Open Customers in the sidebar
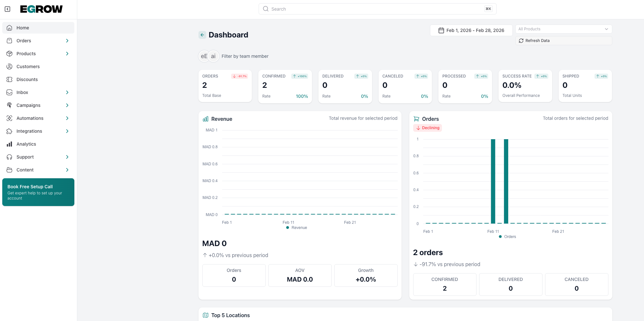This screenshot has width=644, height=321. point(38,67)
